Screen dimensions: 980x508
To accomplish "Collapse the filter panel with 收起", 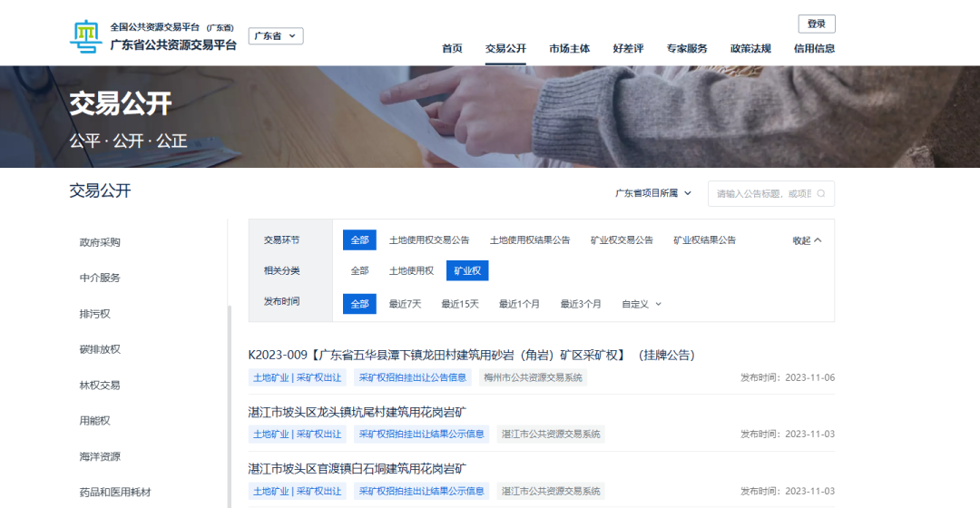I will coord(807,240).
